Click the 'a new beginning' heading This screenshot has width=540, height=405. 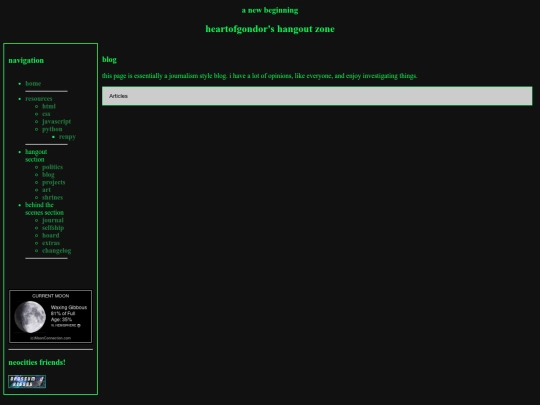[270, 10]
